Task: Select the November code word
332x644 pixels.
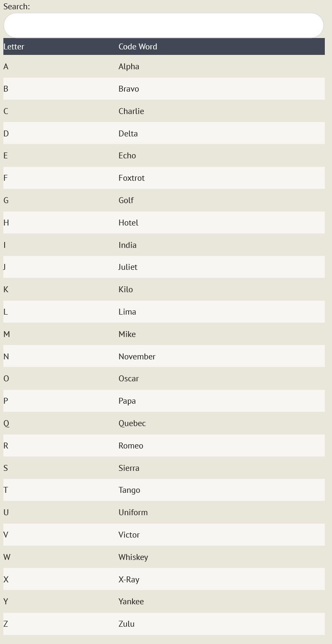Action: 137,356
